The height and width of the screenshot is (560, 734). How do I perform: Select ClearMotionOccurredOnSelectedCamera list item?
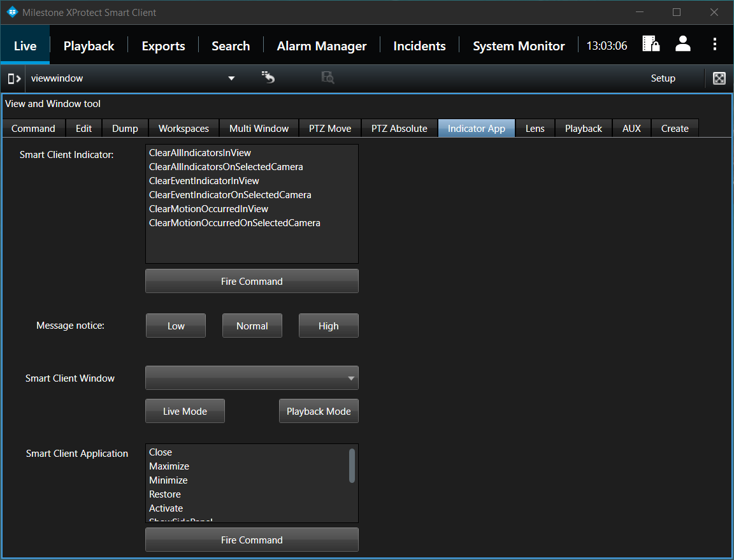[x=252, y=223]
